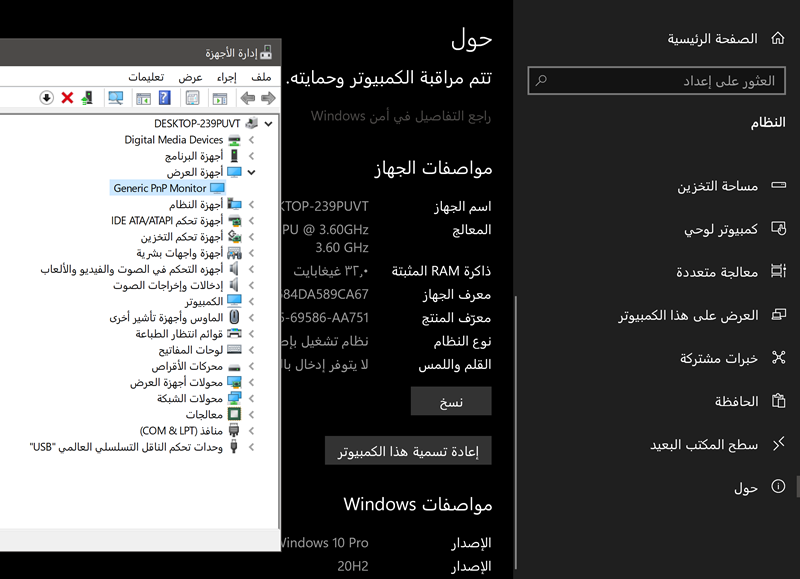
Task: Select the Generic PnP Monitor device
Action: coord(168,188)
